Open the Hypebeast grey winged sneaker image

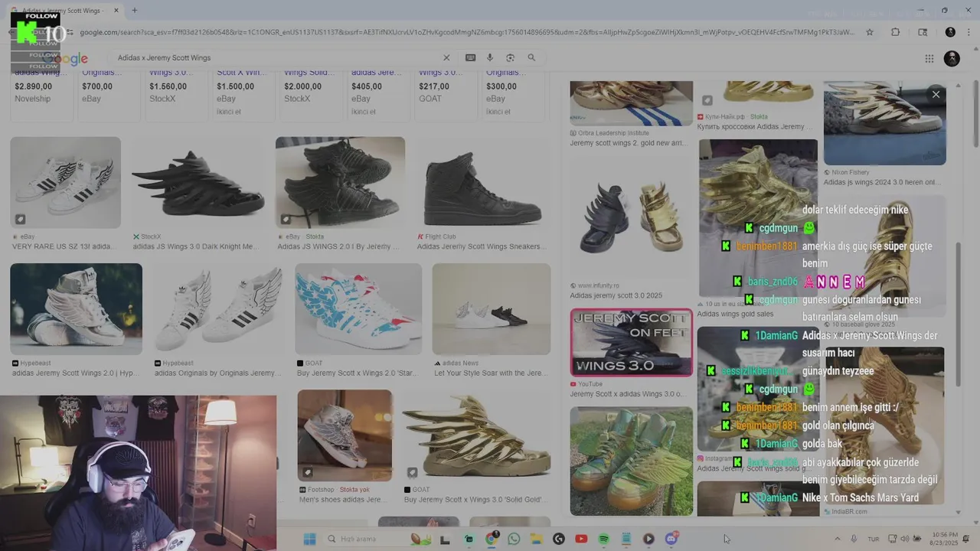click(76, 309)
